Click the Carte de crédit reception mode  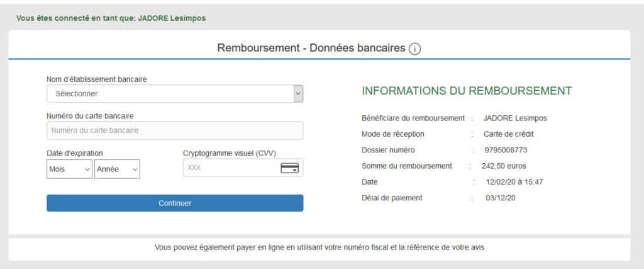coord(509,134)
